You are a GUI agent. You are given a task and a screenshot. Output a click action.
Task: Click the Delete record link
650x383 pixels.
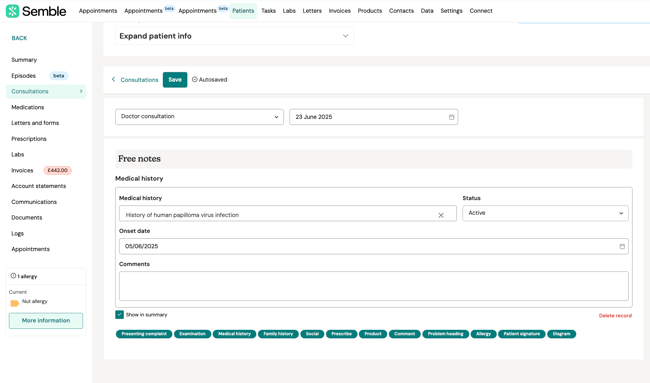(615, 315)
